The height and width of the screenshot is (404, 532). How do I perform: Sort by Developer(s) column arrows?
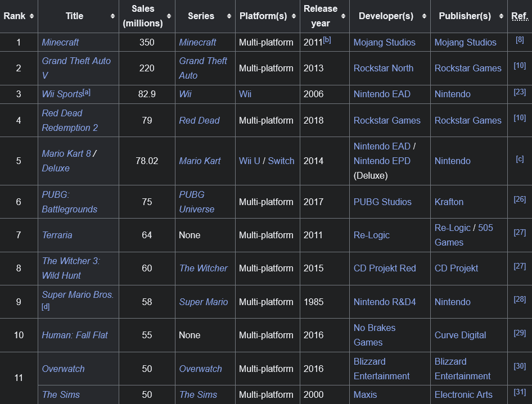click(424, 16)
